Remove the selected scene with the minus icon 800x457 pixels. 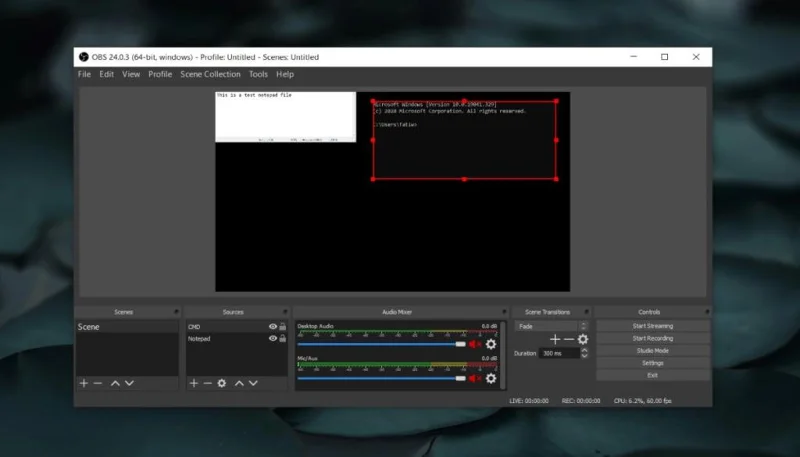click(x=98, y=383)
